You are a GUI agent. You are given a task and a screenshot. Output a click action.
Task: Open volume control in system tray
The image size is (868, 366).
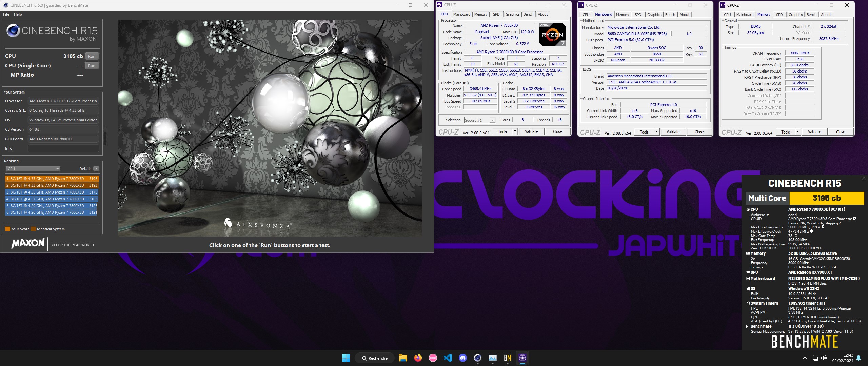(824, 358)
